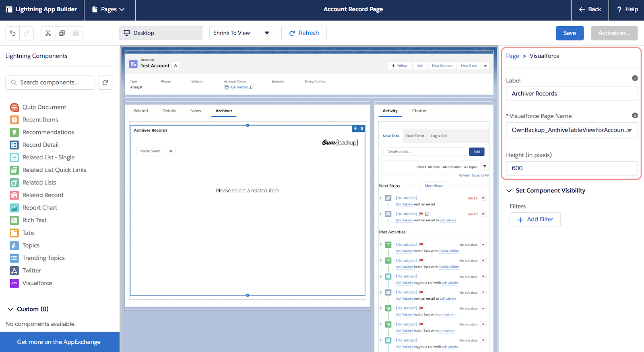Image resolution: width=644 pixels, height=352 pixels.
Task: Collapse the Set Component Visibility section
Action: pyautogui.click(x=509, y=191)
